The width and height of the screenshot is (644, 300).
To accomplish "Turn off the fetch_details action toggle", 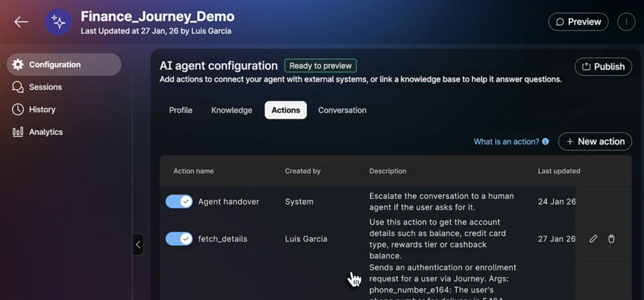I will click(179, 239).
